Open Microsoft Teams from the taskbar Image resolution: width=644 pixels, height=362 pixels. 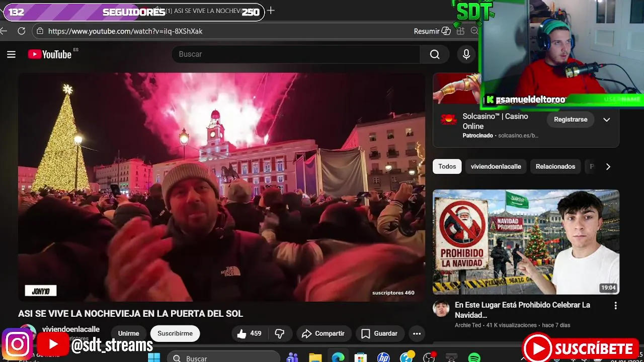coord(292,358)
